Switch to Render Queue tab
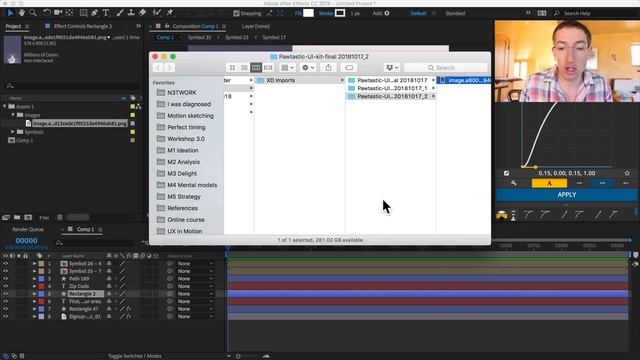This screenshot has height=360, width=640. [28, 229]
